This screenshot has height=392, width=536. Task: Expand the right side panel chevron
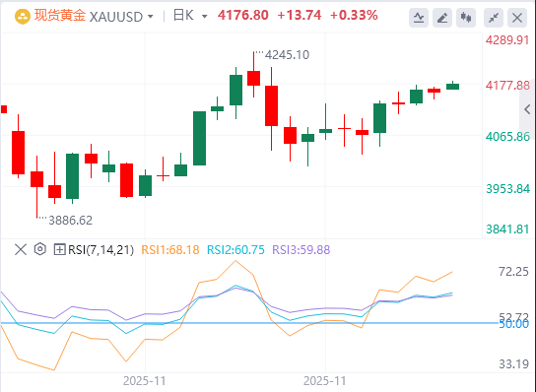click(527, 109)
